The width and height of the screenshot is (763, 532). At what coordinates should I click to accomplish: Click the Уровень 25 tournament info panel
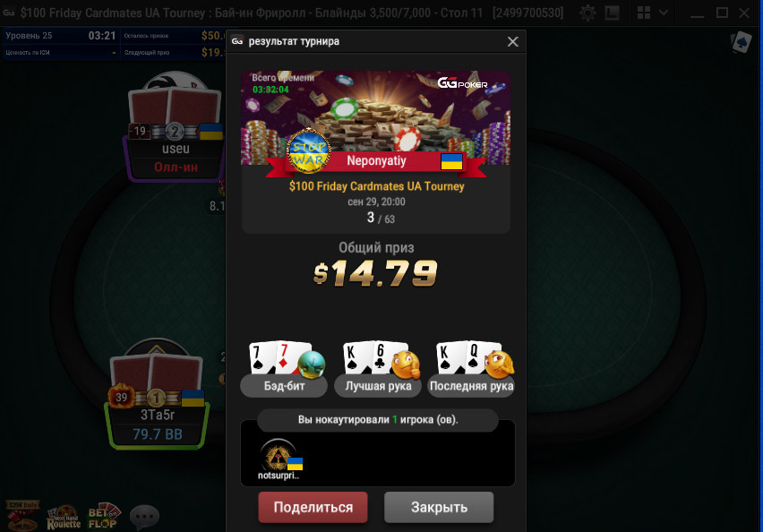point(61,44)
